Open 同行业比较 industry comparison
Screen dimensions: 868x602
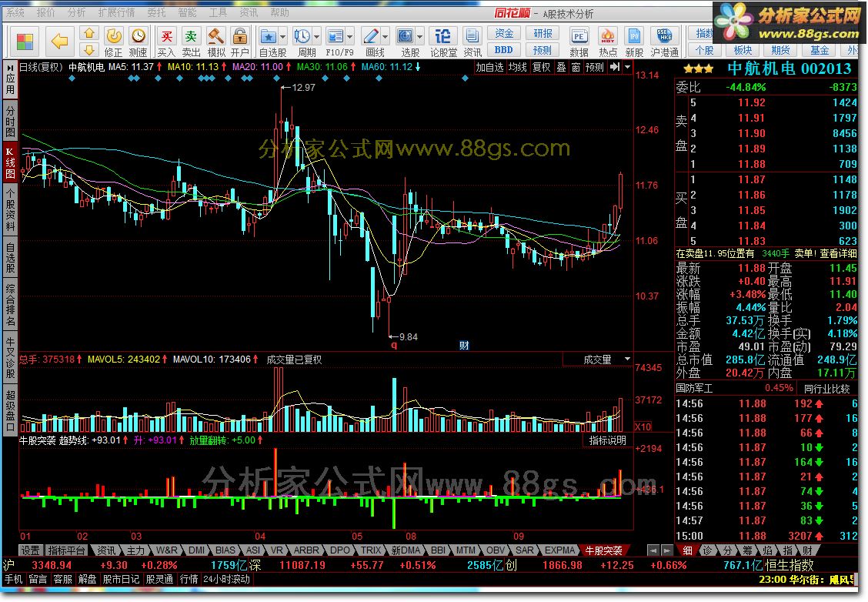(x=826, y=389)
